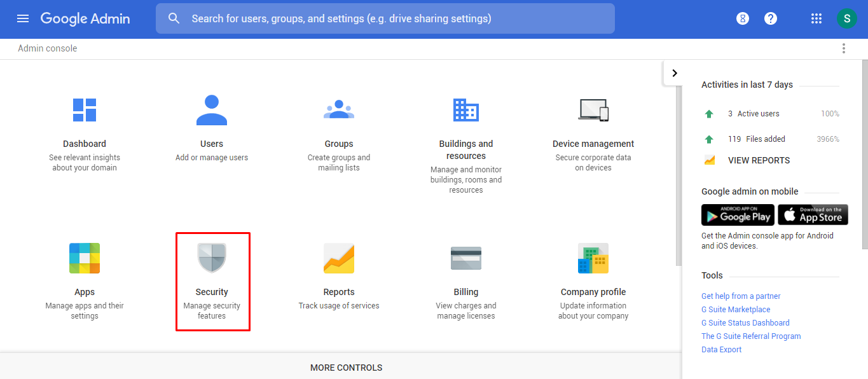Screen dimensions: 868x379
Task: Open the Security shield icon
Action: (x=212, y=258)
